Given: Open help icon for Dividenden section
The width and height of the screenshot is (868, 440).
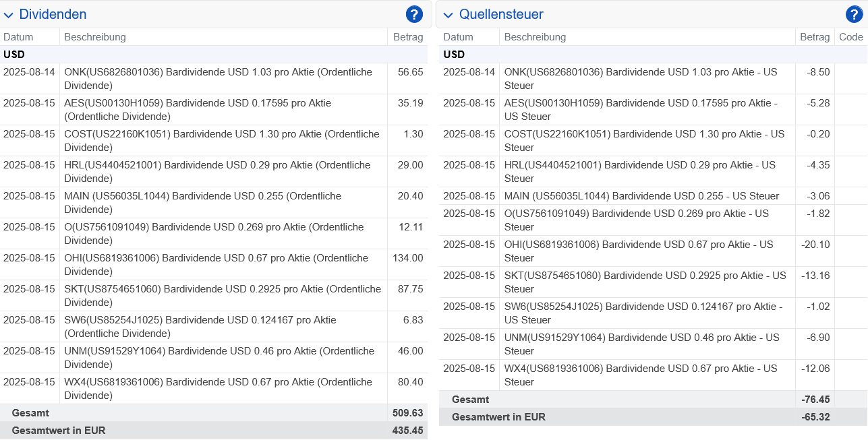Looking at the screenshot, I should [x=414, y=14].
